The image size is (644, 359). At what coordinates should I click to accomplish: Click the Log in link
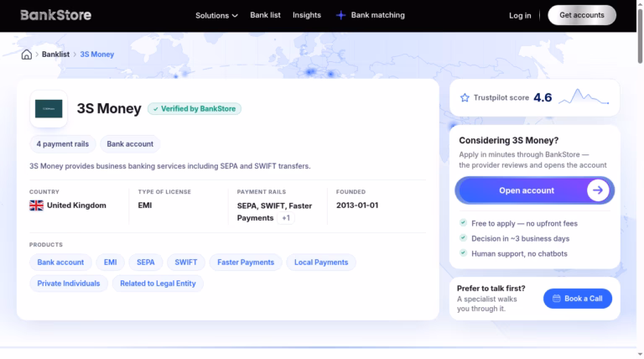(x=520, y=16)
